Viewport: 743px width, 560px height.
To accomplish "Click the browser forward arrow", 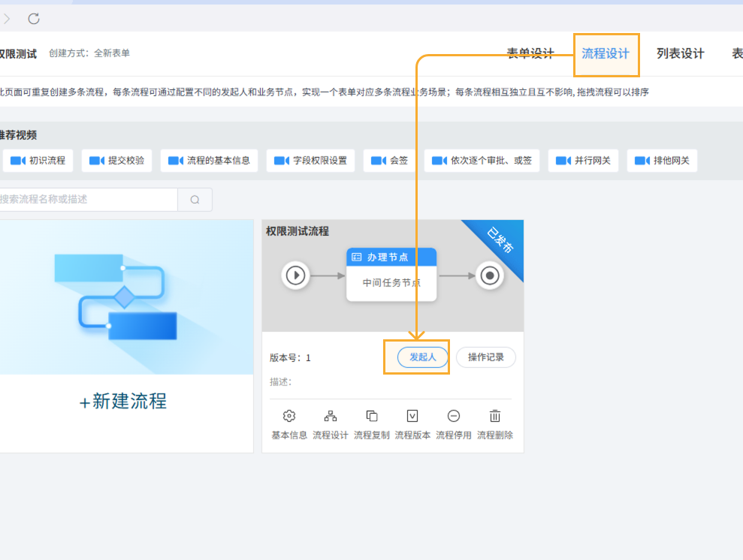I will coord(7,19).
